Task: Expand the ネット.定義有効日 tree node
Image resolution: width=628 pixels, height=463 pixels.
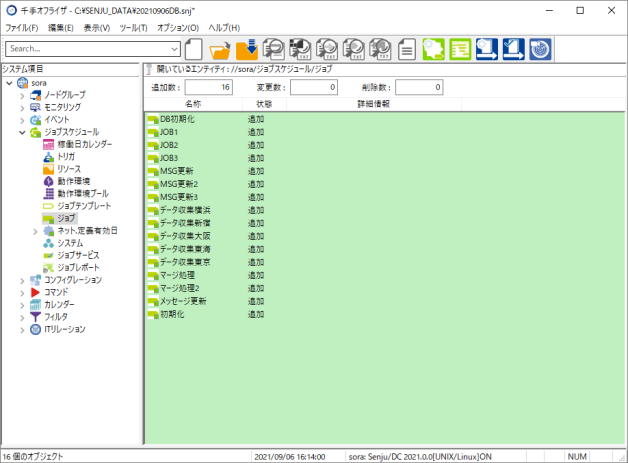Action: (x=35, y=231)
